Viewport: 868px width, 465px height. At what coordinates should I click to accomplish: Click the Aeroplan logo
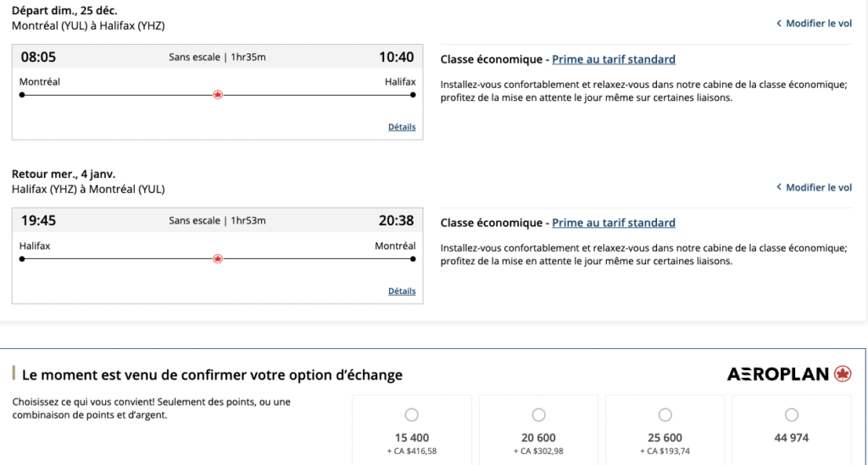788,374
